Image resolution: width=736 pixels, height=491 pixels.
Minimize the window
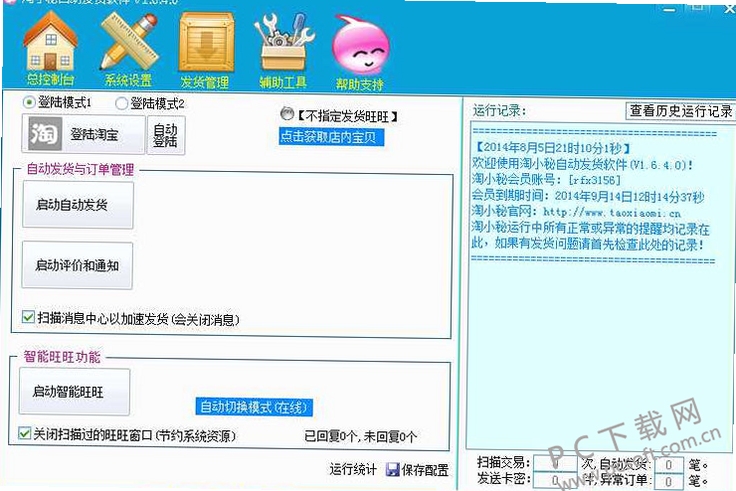[670, 8]
